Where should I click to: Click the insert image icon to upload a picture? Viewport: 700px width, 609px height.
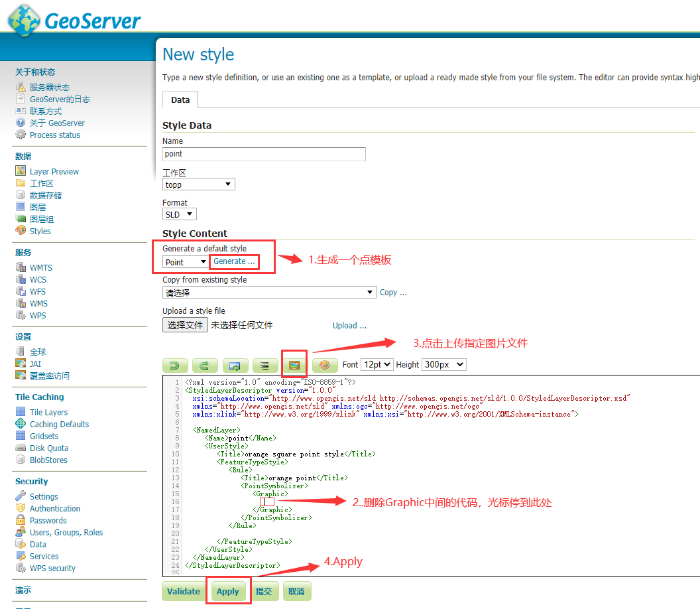pyautogui.click(x=294, y=365)
